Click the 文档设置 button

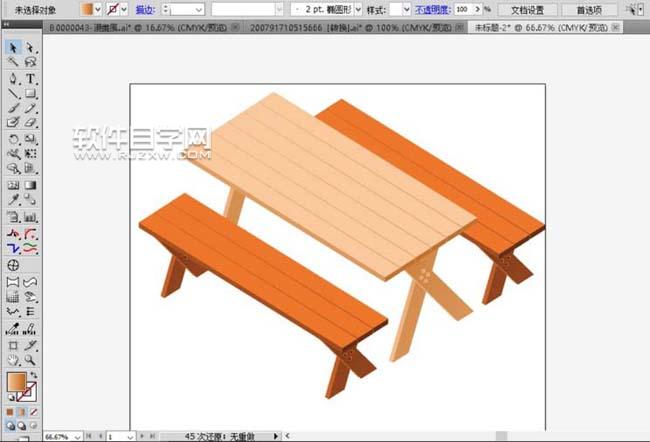tap(527, 10)
